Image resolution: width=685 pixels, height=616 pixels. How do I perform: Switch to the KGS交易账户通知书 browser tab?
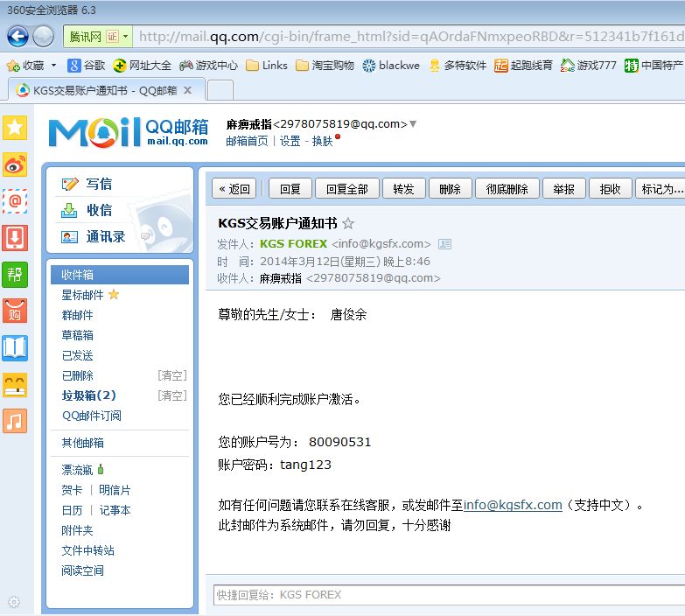(105, 90)
